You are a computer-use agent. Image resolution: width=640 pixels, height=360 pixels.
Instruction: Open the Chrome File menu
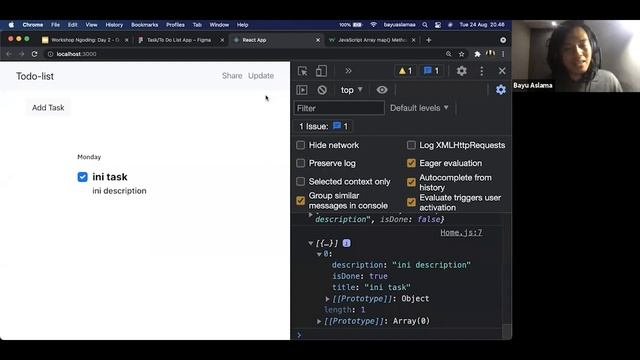click(55, 25)
